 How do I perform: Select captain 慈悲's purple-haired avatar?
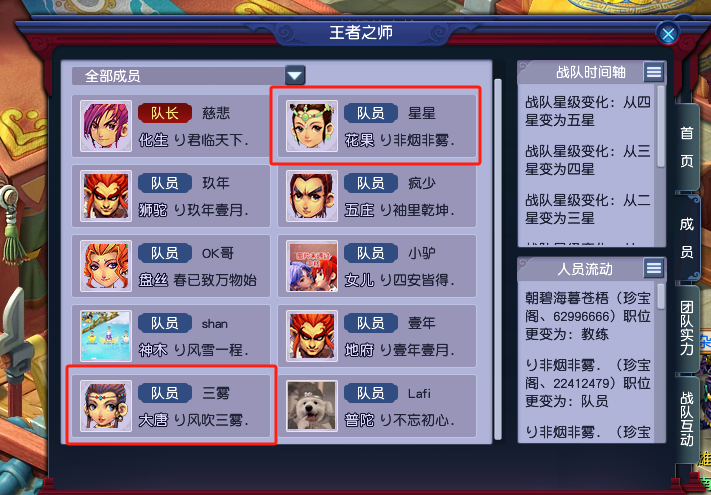tap(106, 126)
